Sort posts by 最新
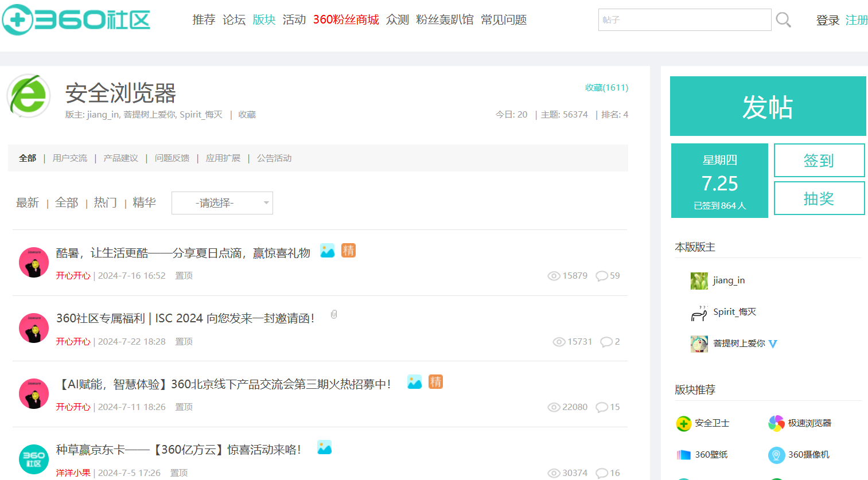 tap(28, 203)
